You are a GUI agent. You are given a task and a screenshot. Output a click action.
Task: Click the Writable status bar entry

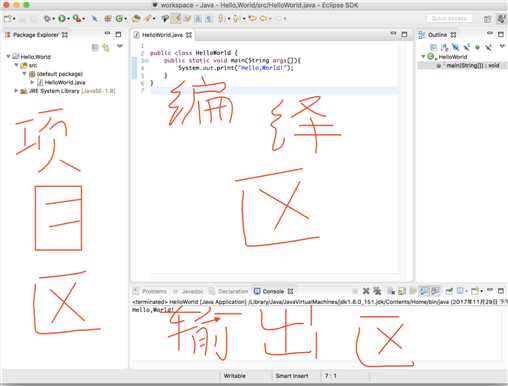pos(235,376)
